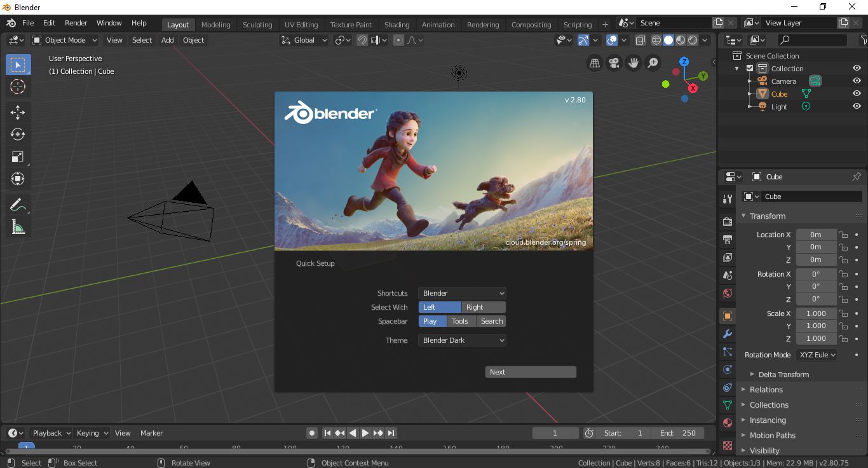Jump to the first frame
The width and height of the screenshot is (868, 468).
click(327, 433)
